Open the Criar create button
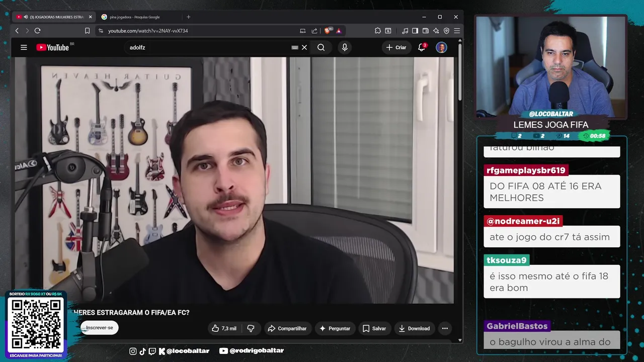 pos(396,47)
